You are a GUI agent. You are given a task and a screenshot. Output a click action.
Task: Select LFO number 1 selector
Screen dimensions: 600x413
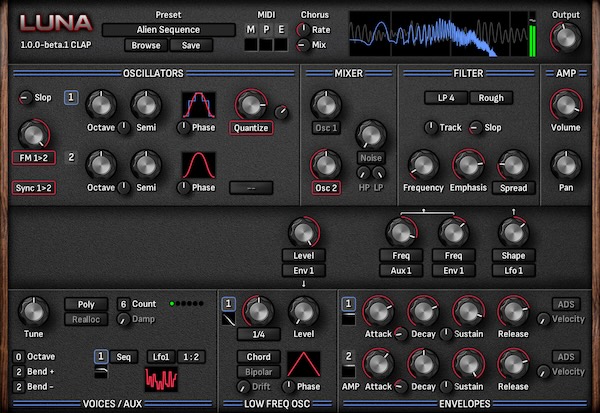229,304
